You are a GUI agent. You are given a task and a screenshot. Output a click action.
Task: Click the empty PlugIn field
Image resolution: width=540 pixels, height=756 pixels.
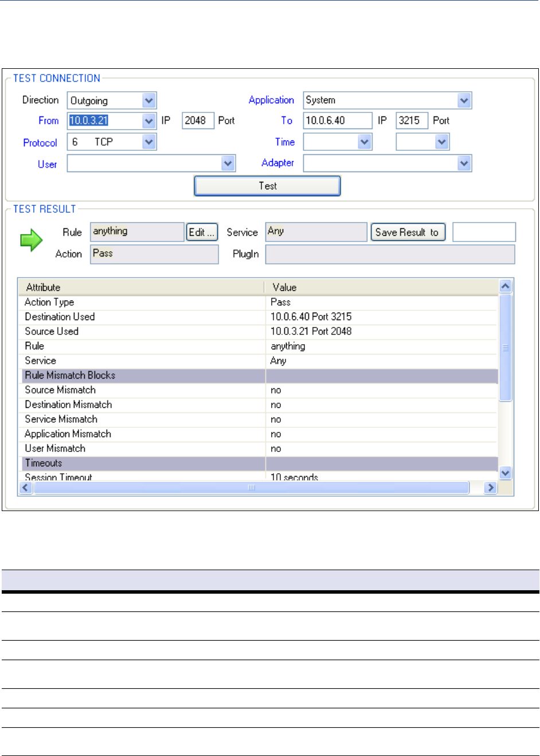(x=390, y=254)
